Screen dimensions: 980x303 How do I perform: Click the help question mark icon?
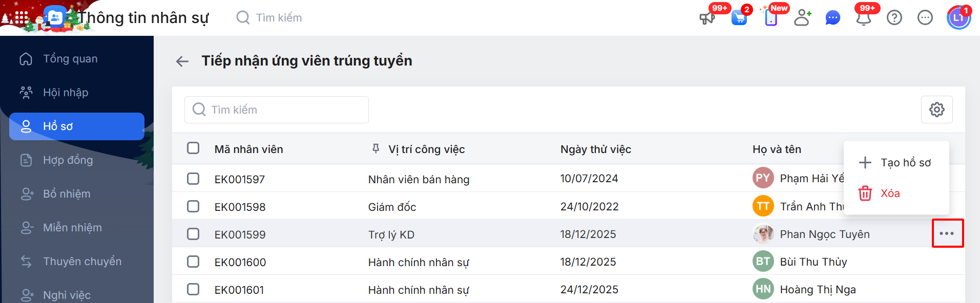(x=894, y=18)
